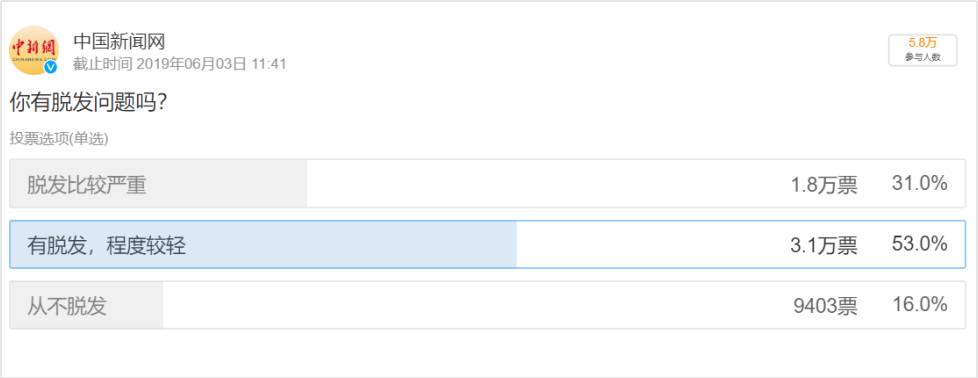Click the poll title 你有脱发问题吗?

[x=87, y=104]
